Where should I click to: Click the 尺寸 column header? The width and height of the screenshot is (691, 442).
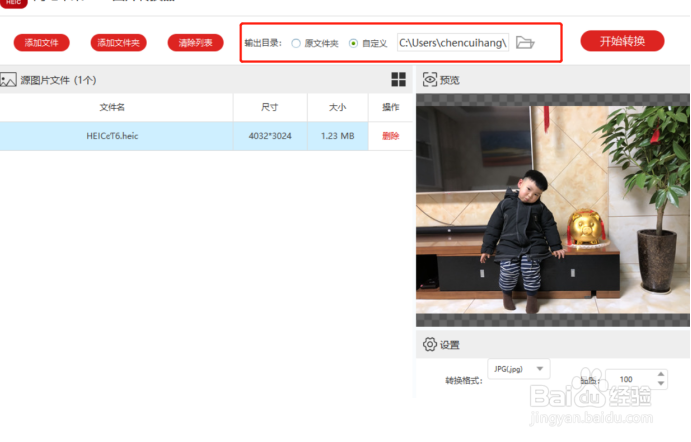270,107
